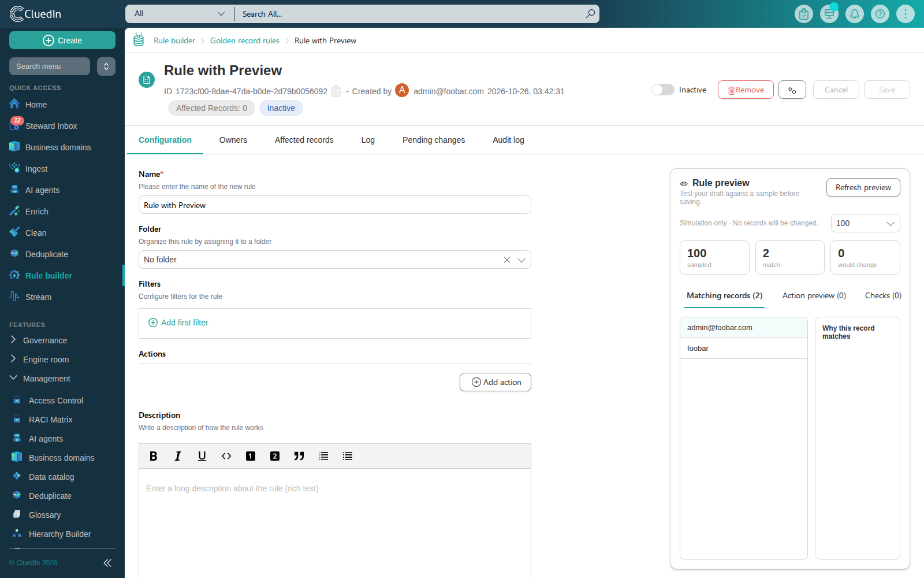Open the Action preview (0) tab

point(814,295)
